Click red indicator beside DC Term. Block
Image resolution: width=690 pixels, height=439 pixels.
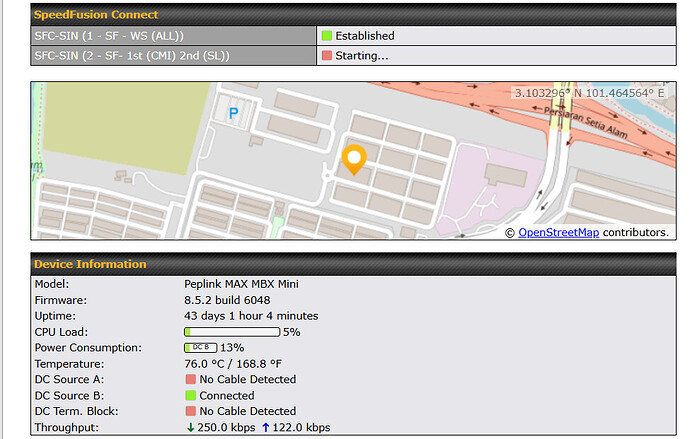coord(191,411)
